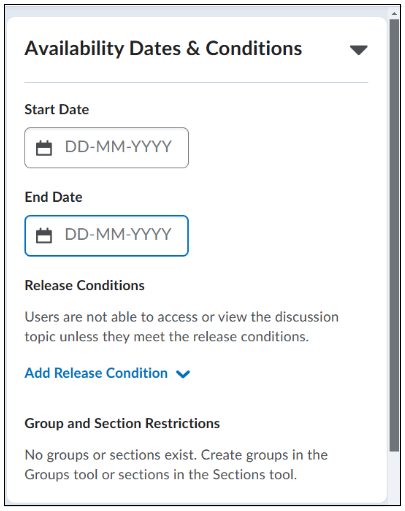Click the scrollbar up arrow
The height and width of the screenshot is (511, 405).
pos(394,13)
